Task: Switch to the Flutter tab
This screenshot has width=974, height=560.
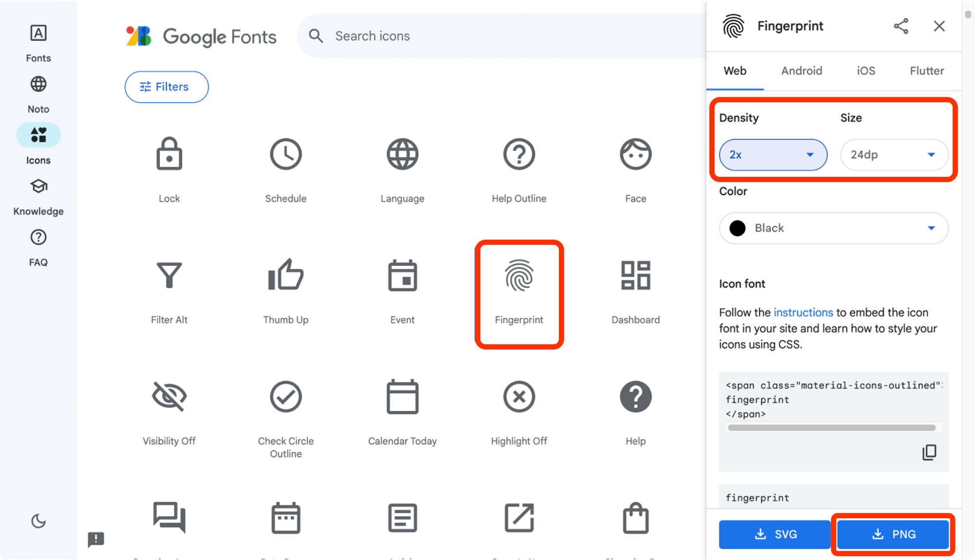Action: point(926,70)
